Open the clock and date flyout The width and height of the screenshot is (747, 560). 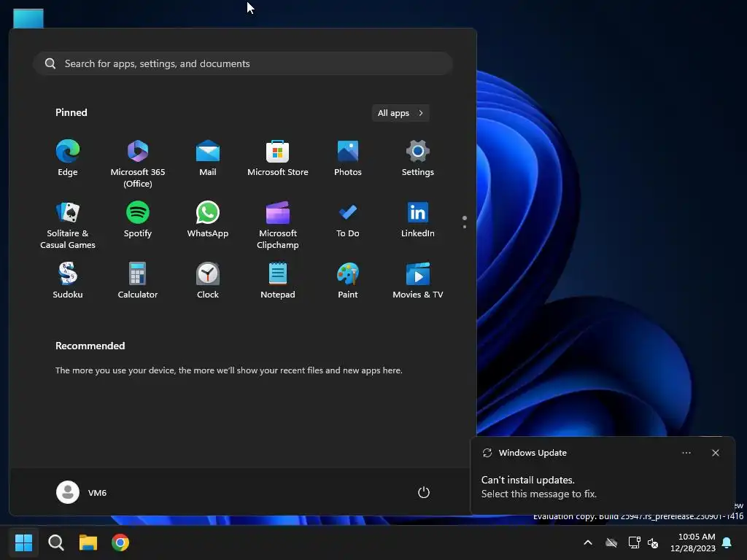tap(693, 542)
